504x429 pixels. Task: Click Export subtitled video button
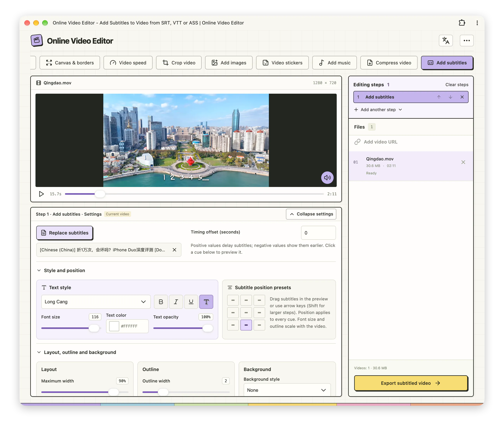(411, 383)
